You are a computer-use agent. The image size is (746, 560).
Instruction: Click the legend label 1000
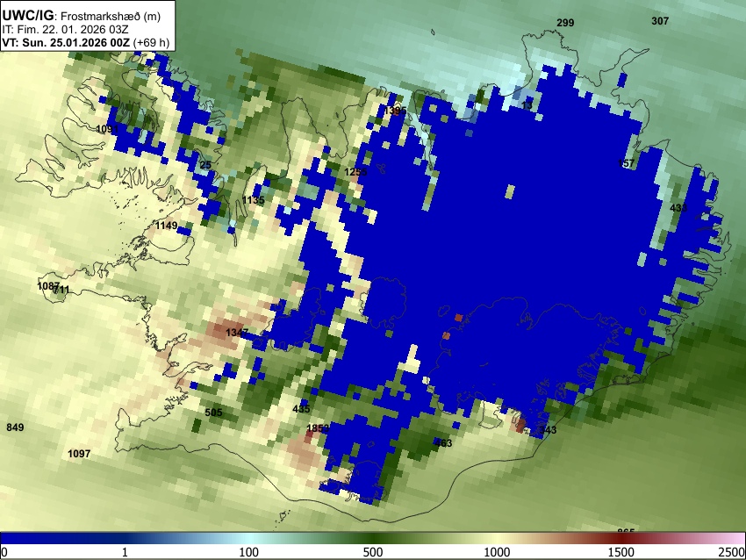497,552
